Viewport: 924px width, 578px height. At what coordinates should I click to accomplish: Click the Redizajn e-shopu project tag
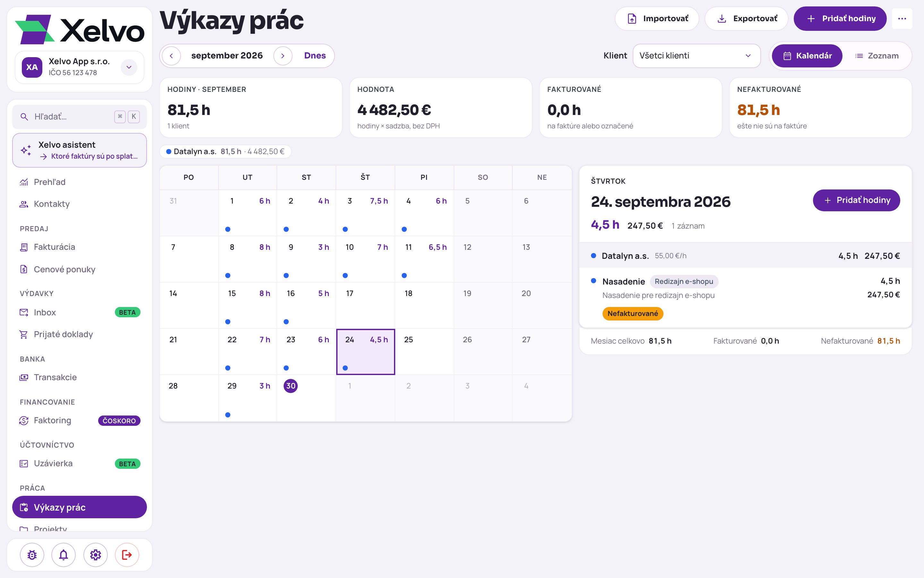tap(684, 281)
